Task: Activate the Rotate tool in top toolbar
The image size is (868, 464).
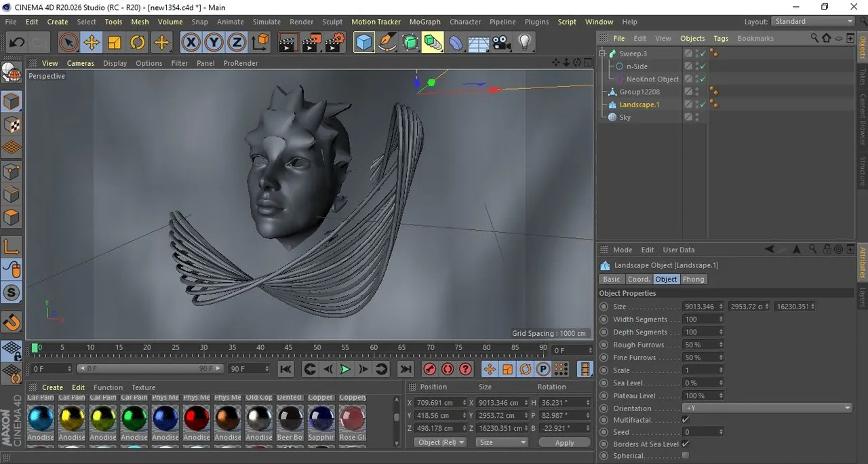Action: 138,43
